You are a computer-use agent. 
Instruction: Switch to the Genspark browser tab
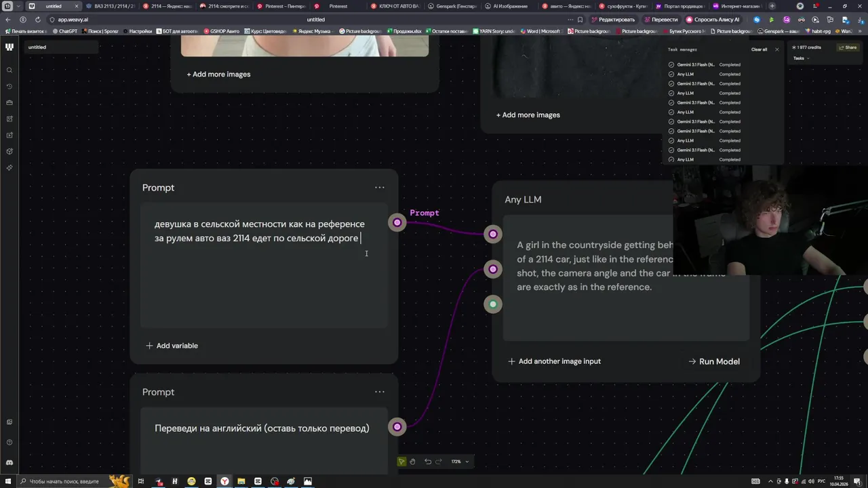point(453,6)
